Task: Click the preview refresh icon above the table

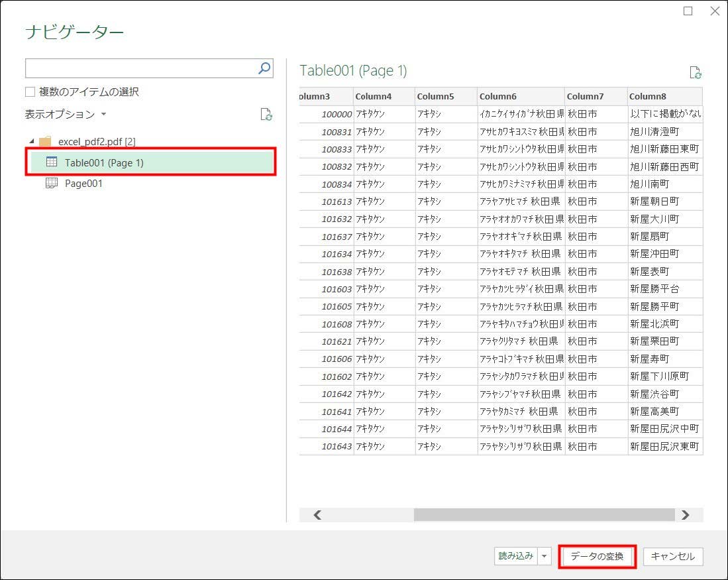Action: [695, 73]
